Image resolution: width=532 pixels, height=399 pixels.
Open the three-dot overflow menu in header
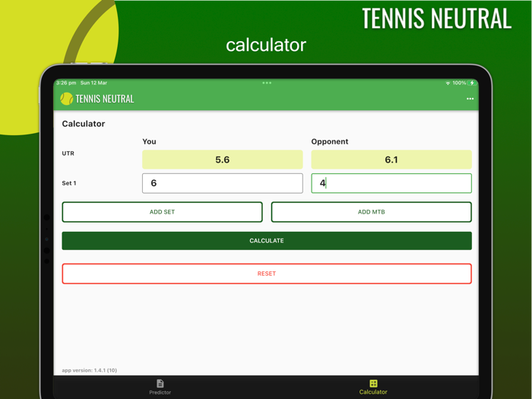point(470,99)
